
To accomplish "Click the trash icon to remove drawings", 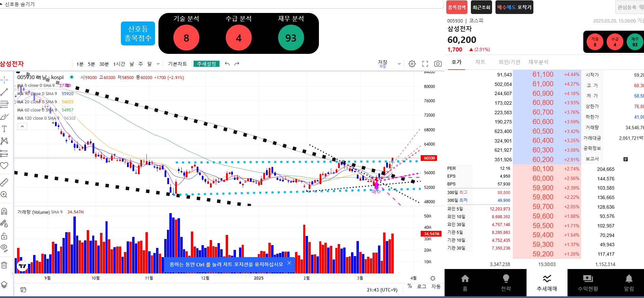I will pyautogui.click(x=4, y=265).
